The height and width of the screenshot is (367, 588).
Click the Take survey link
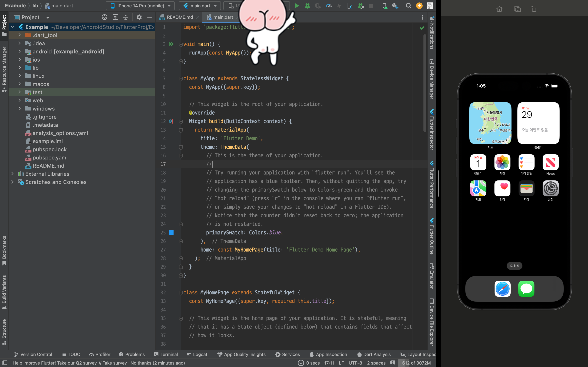[115, 363]
